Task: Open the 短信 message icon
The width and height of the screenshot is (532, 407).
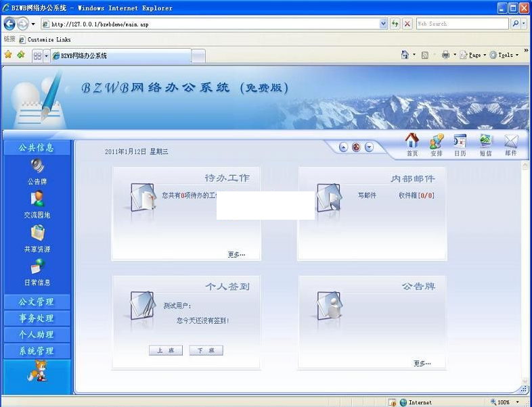Action: pos(485,142)
